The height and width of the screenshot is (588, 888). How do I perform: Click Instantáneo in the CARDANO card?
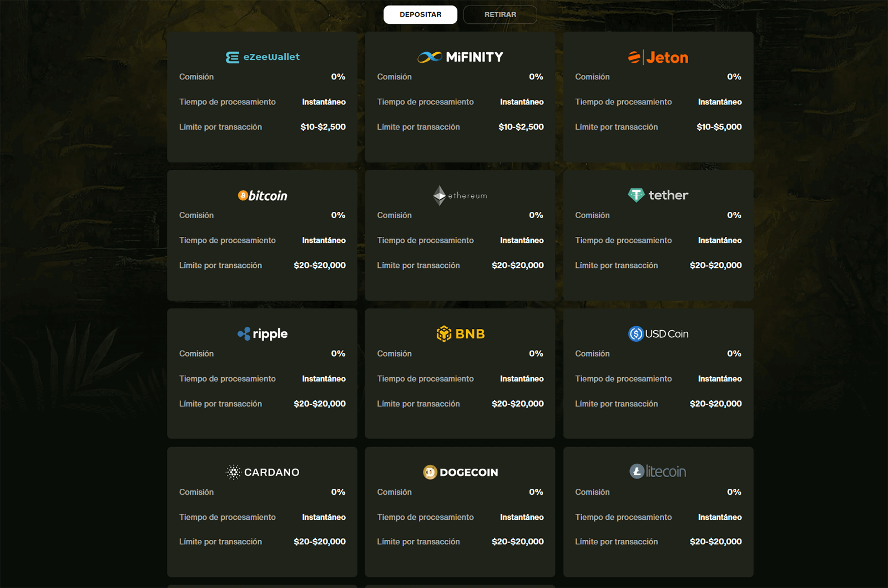tap(324, 517)
